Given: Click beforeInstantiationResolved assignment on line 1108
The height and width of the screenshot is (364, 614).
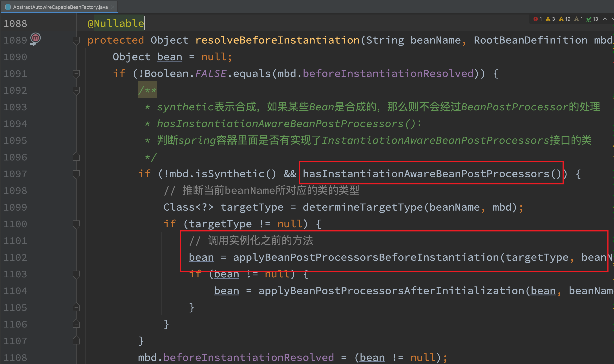Looking at the screenshot, I should [x=249, y=358].
